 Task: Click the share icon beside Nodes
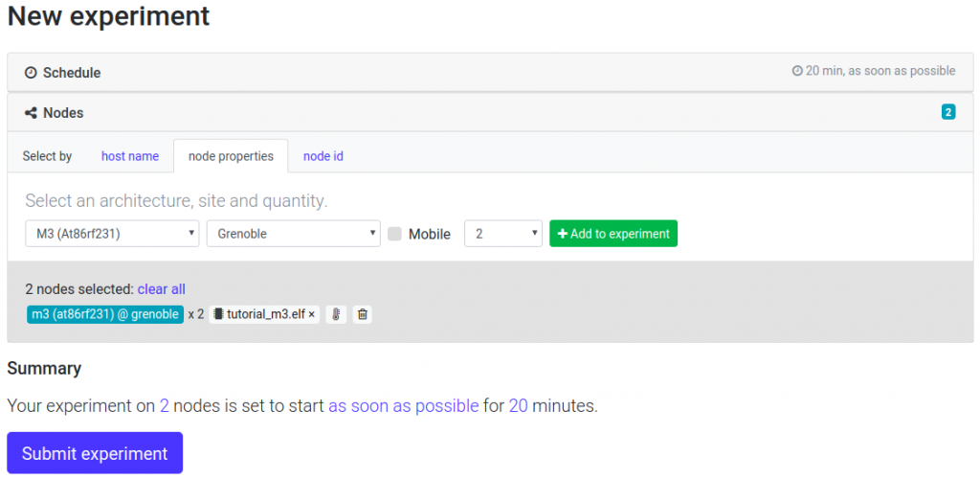coord(31,113)
